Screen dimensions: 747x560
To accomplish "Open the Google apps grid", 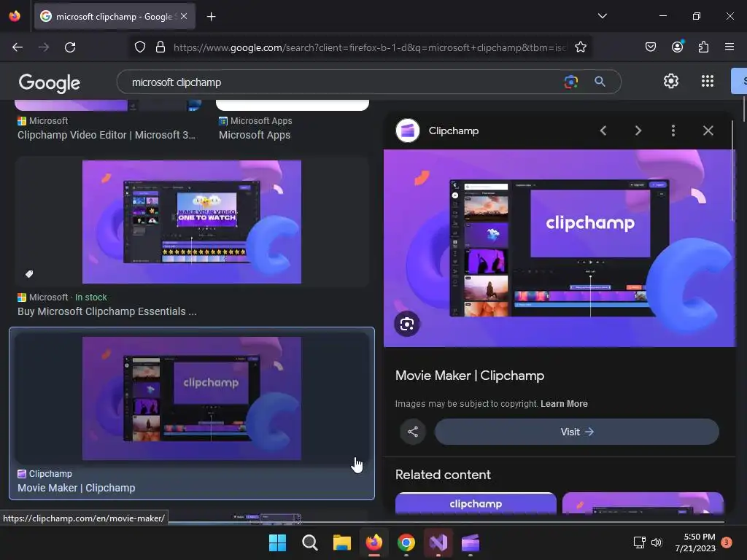I will coord(708,81).
